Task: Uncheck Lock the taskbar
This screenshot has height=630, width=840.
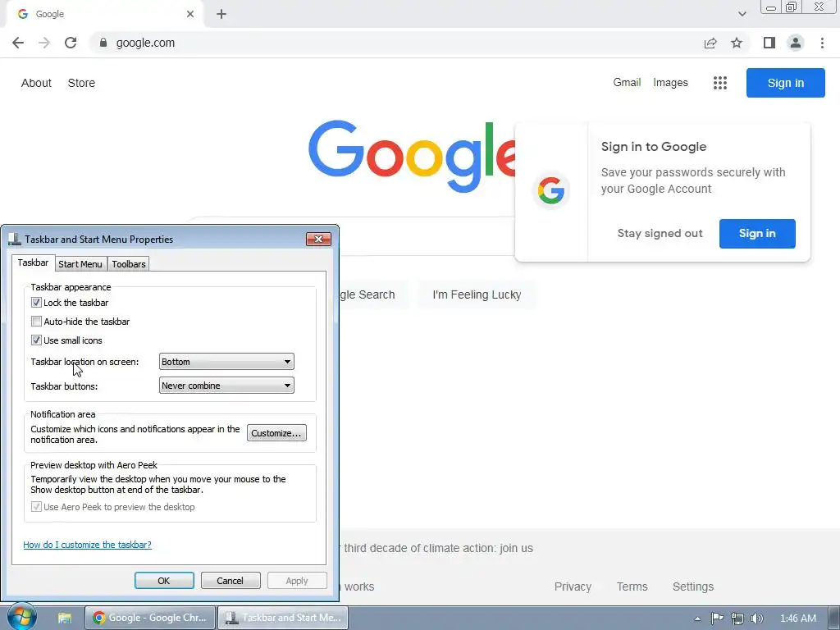Action: 36,302
